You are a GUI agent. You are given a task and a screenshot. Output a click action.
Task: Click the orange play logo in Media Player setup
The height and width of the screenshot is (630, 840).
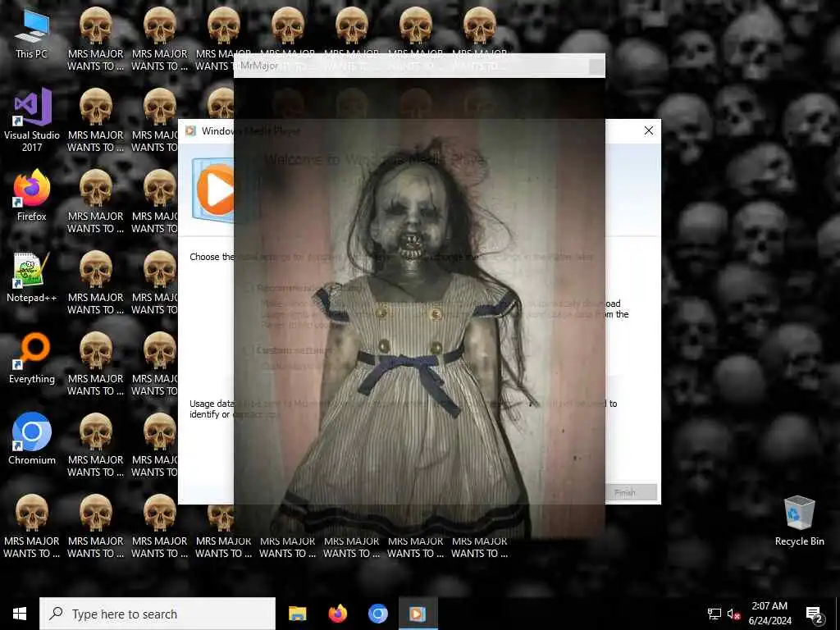click(215, 189)
